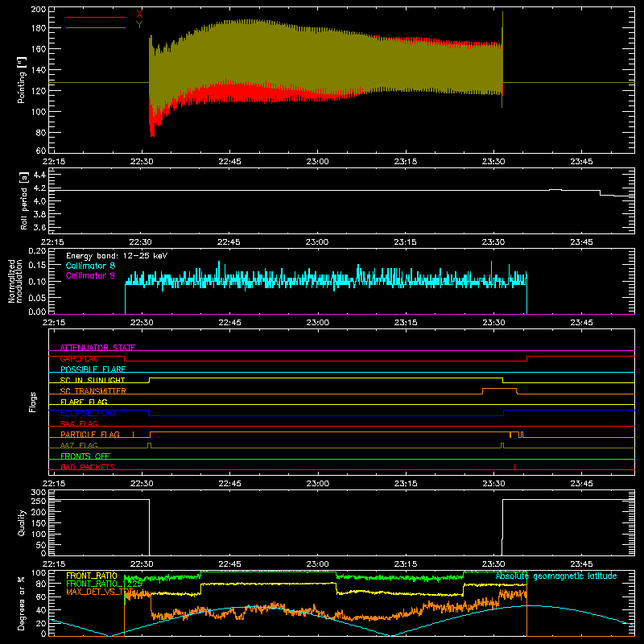Click the 22:45 time label under modulation plot
This screenshot has height=644, width=644.
pos(229,323)
